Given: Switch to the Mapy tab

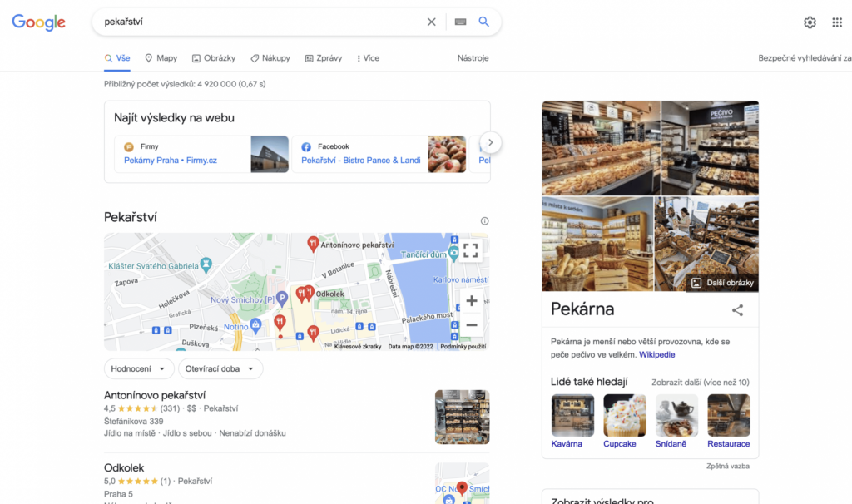Looking at the screenshot, I should pos(161,58).
